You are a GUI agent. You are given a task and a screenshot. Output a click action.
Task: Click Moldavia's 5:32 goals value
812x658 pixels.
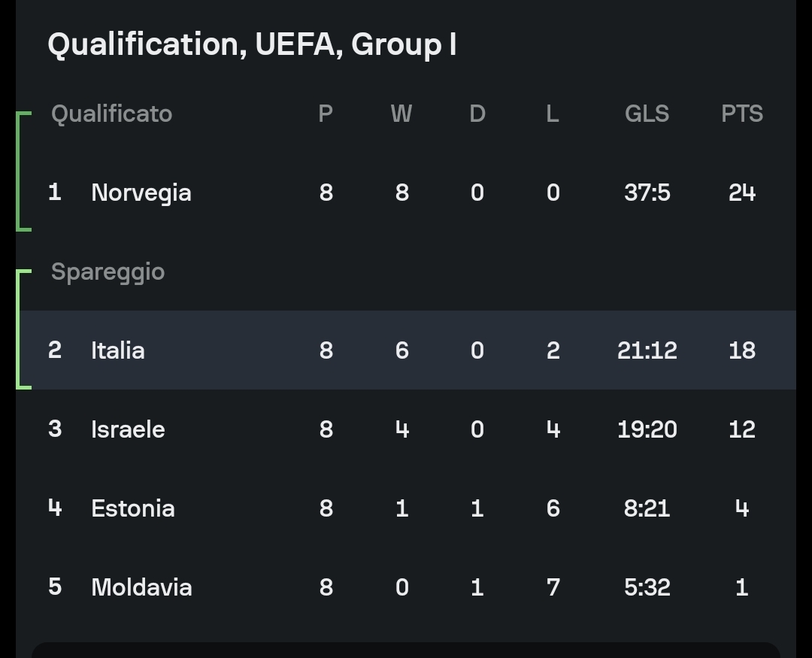647,587
